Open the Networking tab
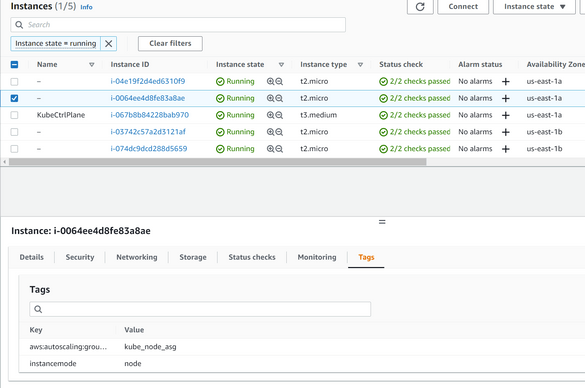 (137, 257)
